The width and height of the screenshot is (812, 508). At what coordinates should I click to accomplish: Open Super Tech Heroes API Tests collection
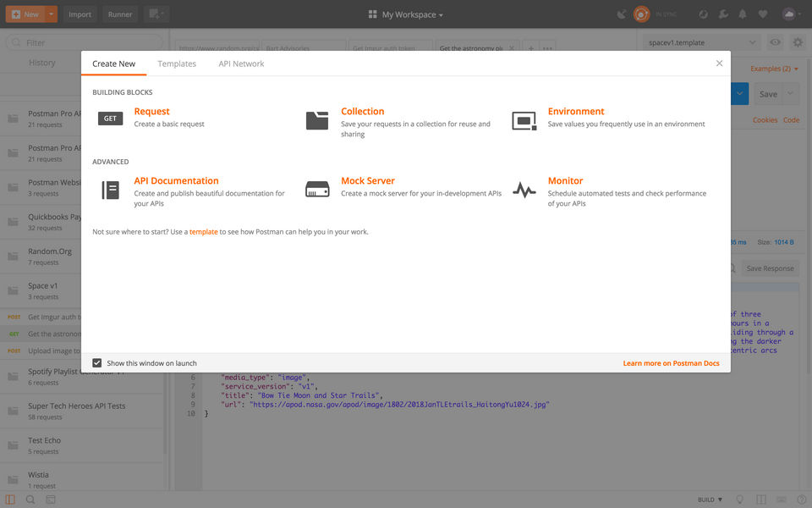[x=83, y=411]
